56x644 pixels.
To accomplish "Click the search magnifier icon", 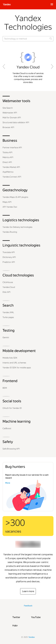I will pos(51,38).
